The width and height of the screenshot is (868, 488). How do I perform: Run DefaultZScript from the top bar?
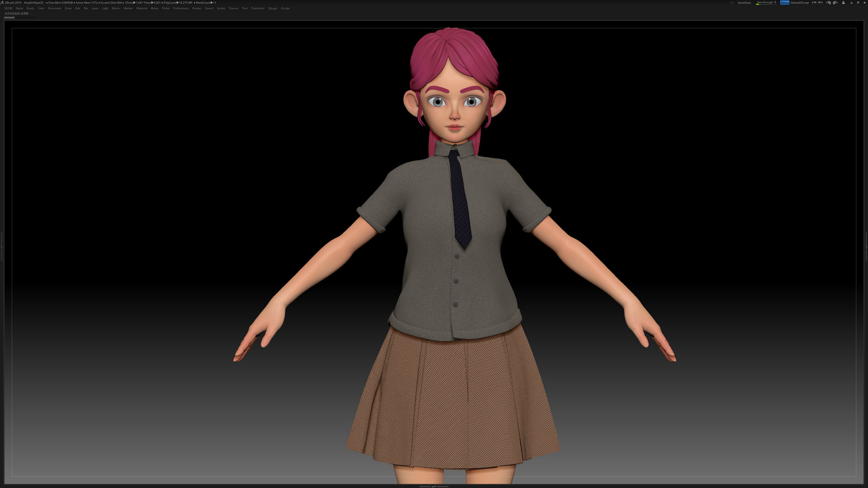click(800, 2)
